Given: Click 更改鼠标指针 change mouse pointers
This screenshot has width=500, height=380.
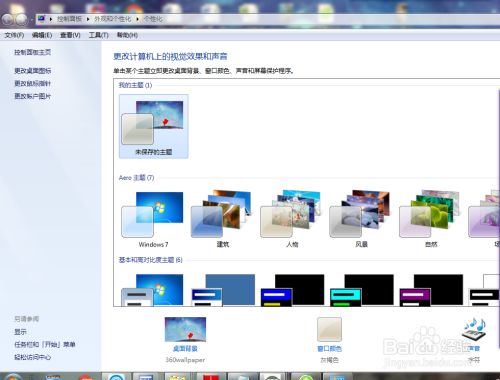Looking at the screenshot, I should (33, 83).
